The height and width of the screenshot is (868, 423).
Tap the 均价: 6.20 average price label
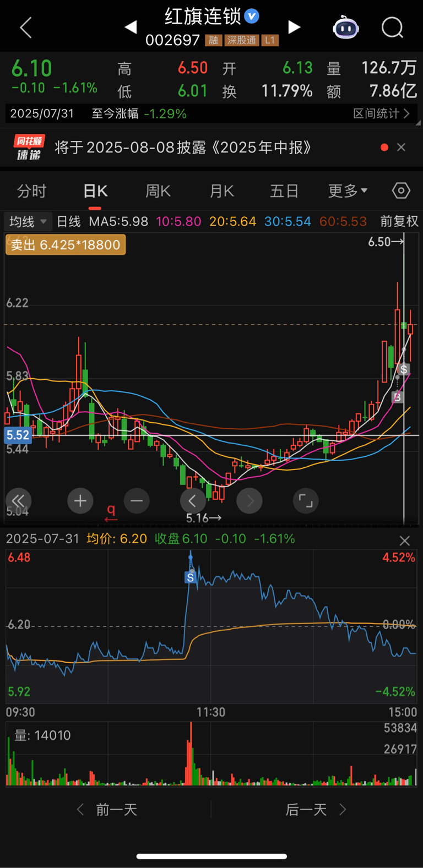(117, 538)
